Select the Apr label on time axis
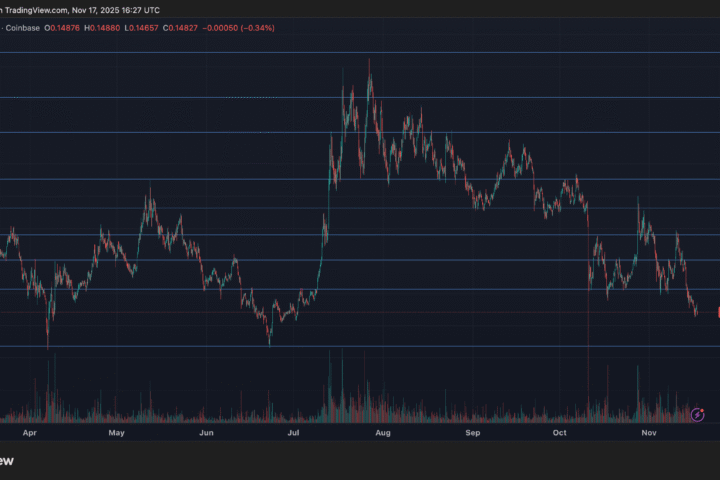Screen dimensions: 720x480 (x=29, y=434)
